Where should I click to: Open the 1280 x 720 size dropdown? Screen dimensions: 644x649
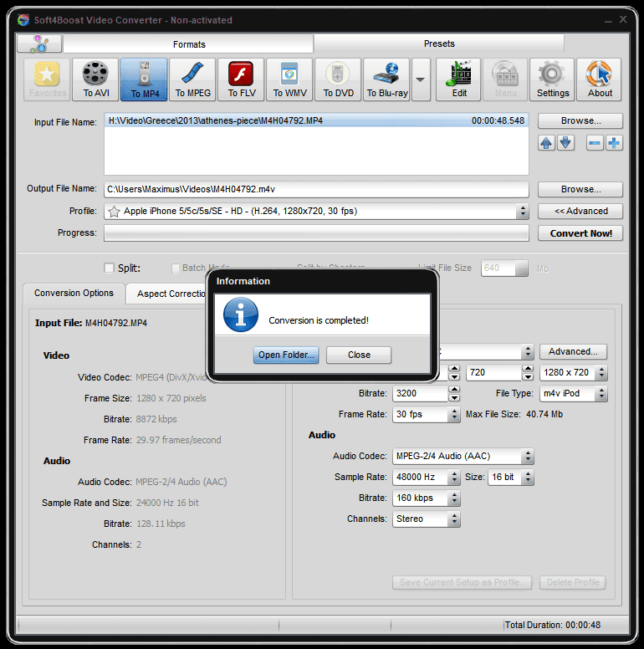601,372
